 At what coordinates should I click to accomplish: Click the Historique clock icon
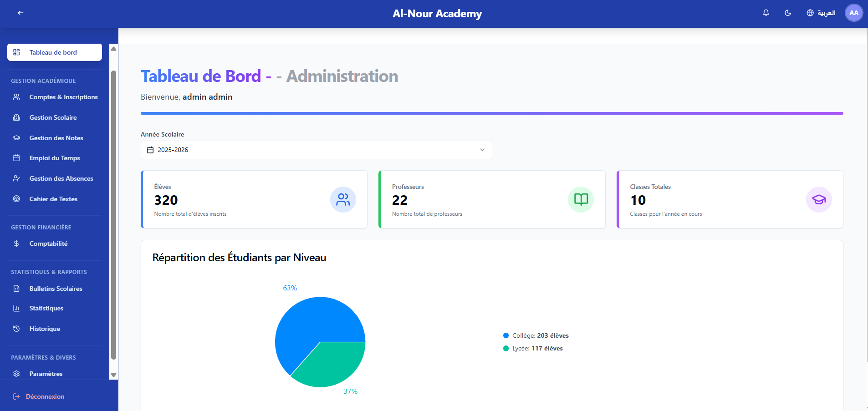[x=16, y=329]
